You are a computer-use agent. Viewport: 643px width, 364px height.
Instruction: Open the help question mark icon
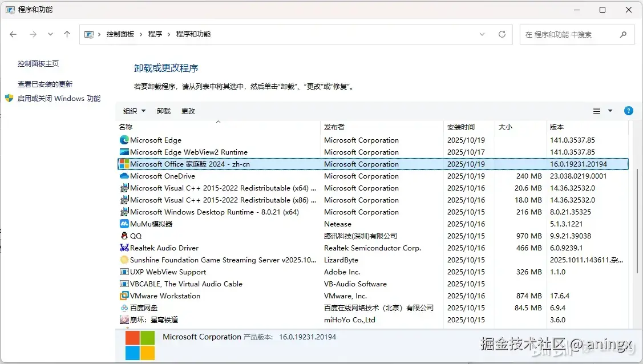click(628, 111)
